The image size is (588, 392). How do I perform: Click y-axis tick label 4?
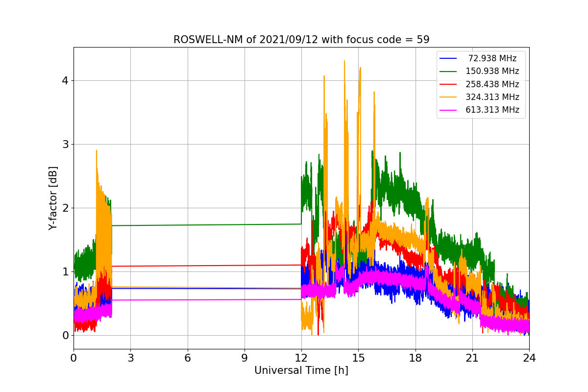pyautogui.click(x=65, y=80)
